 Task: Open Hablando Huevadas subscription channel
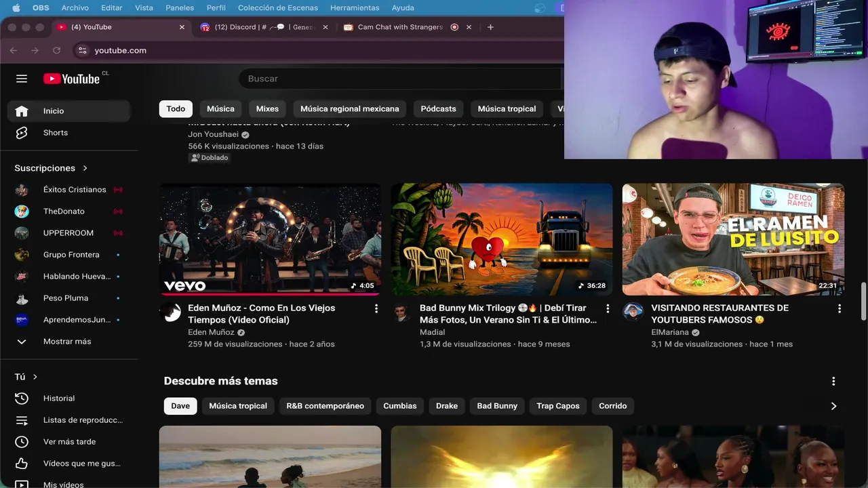pos(68,277)
